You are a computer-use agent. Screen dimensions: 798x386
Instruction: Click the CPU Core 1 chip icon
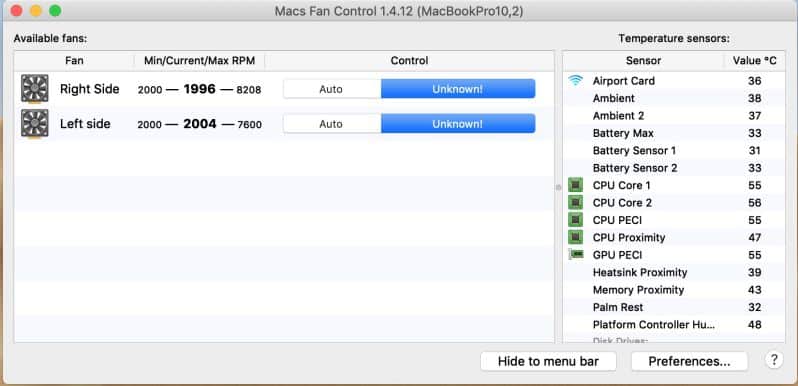[576, 185]
